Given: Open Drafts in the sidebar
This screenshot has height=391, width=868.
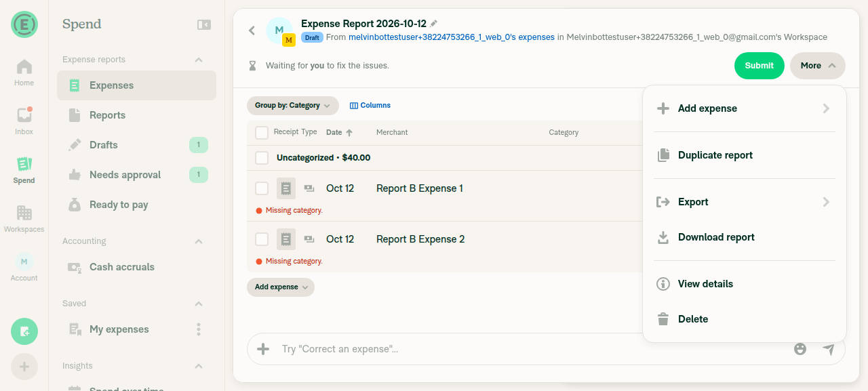Looking at the screenshot, I should point(136,145).
